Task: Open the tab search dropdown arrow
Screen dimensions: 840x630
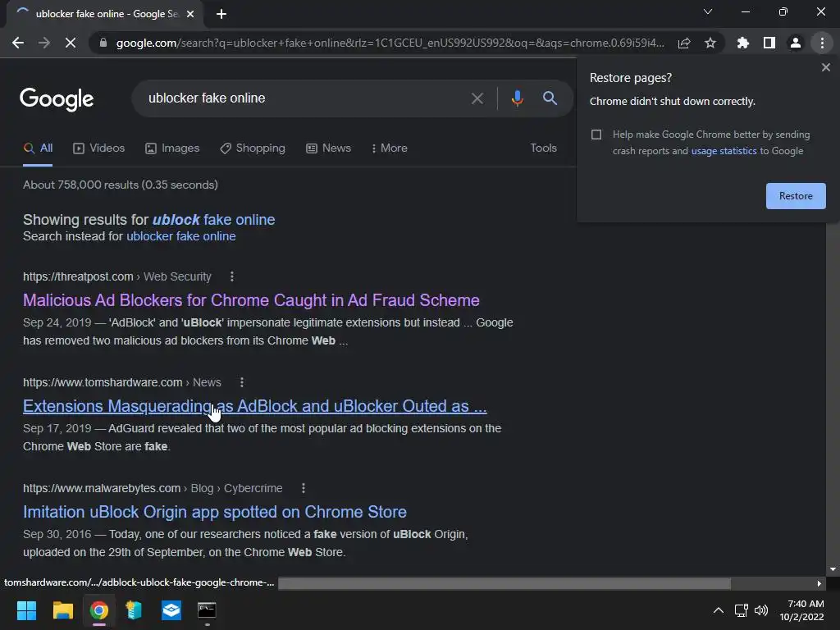Action: click(x=708, y=11)
